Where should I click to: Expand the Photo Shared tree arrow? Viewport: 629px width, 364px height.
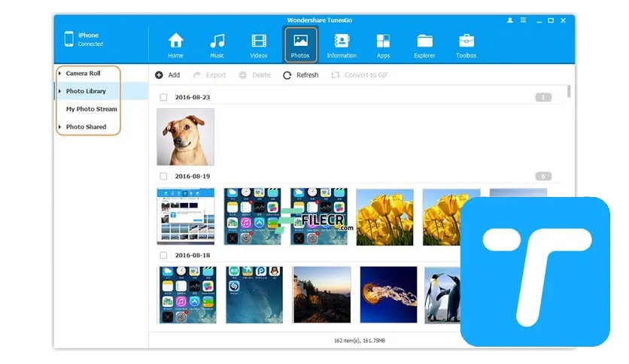click(59, 126)
